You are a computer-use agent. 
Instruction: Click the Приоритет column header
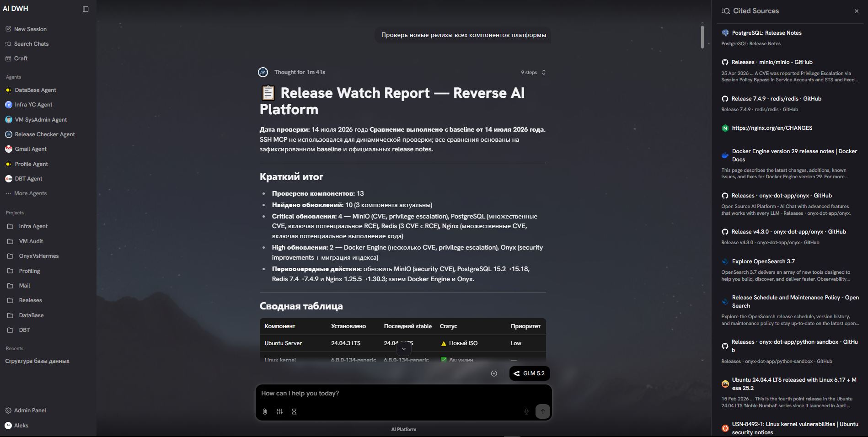(x=525, y=326)
